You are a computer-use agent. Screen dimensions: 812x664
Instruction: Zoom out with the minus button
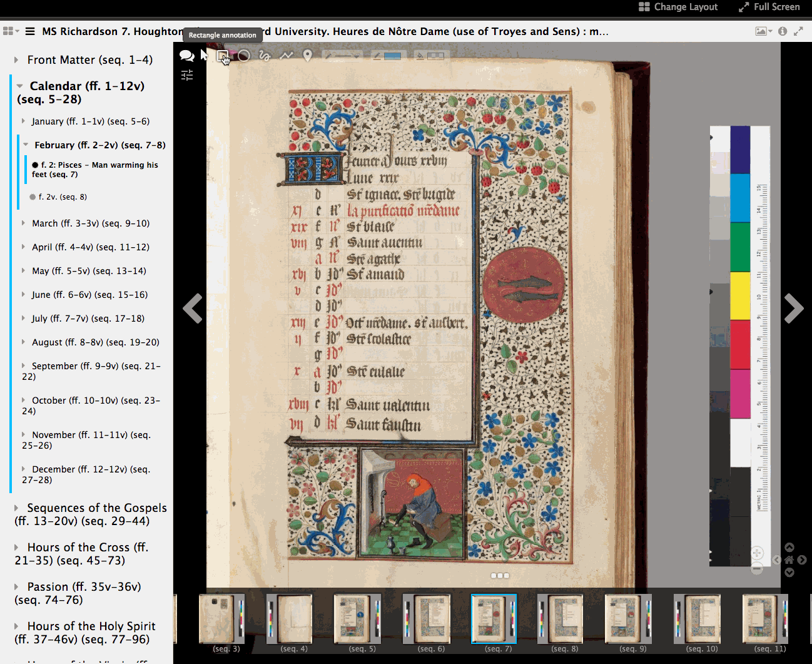point(757,568)
